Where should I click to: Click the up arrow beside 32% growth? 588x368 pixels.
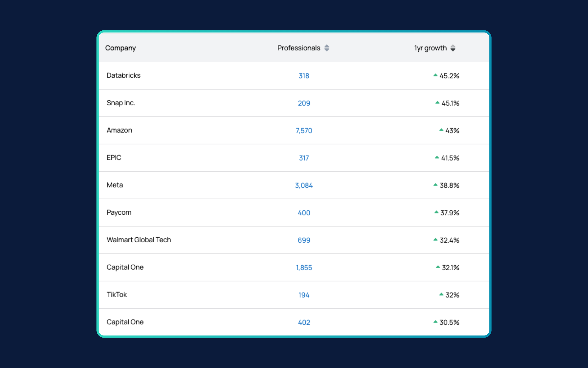click(441, 294)
